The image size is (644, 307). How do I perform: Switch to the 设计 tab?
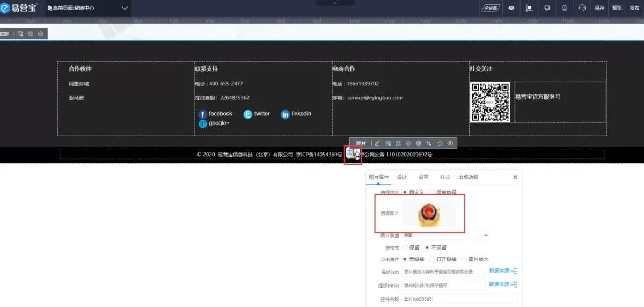click(x=402, y=177)
